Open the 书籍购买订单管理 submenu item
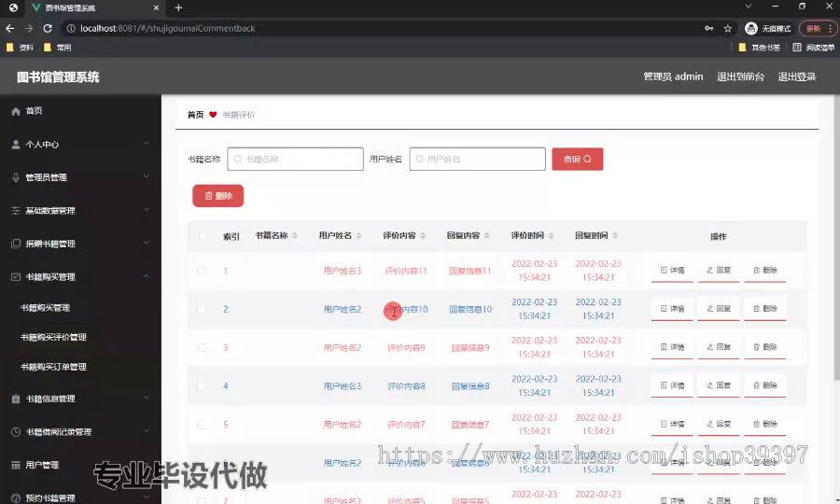This screenshot has width=840, height=504. point(53,367)
